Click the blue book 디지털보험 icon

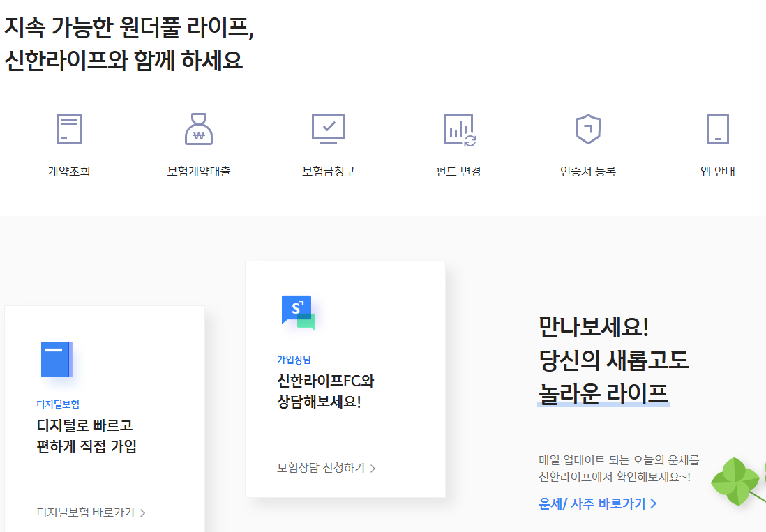(57, 360)
